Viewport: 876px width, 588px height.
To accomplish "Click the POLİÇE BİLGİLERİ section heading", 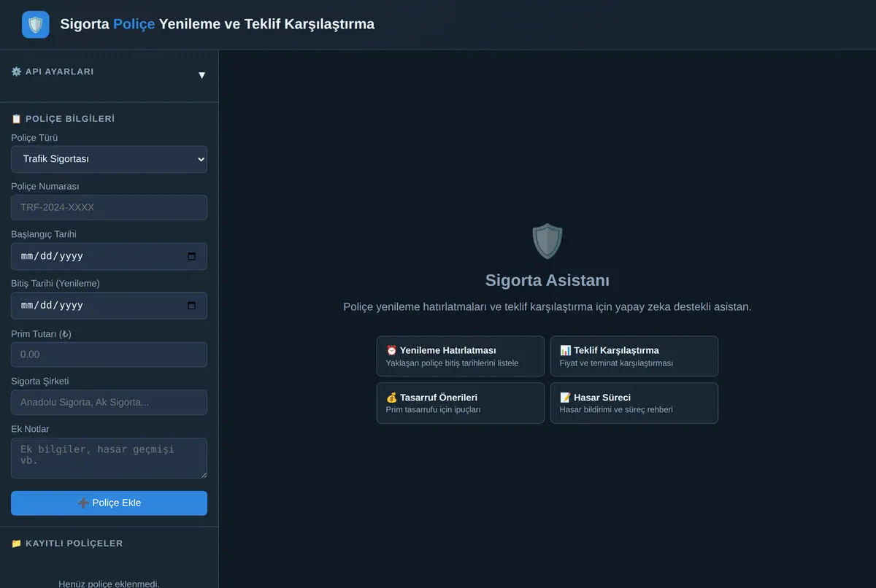I will coord(63,119).
